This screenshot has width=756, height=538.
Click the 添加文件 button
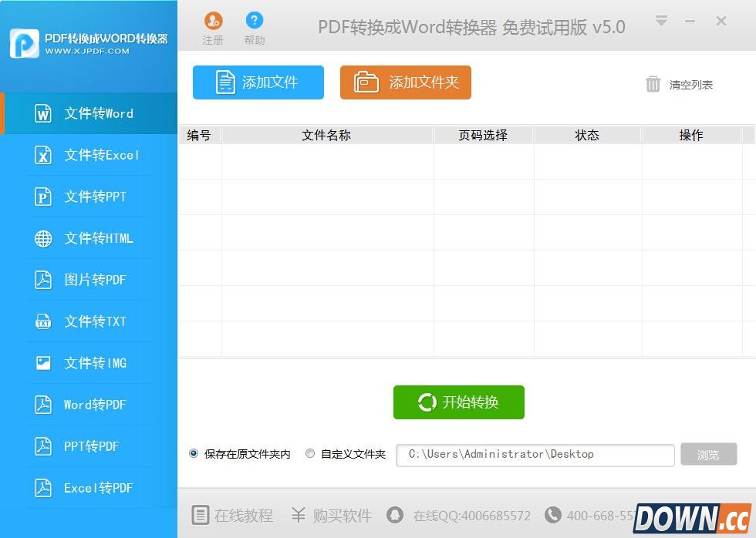[x=258, y=82]
